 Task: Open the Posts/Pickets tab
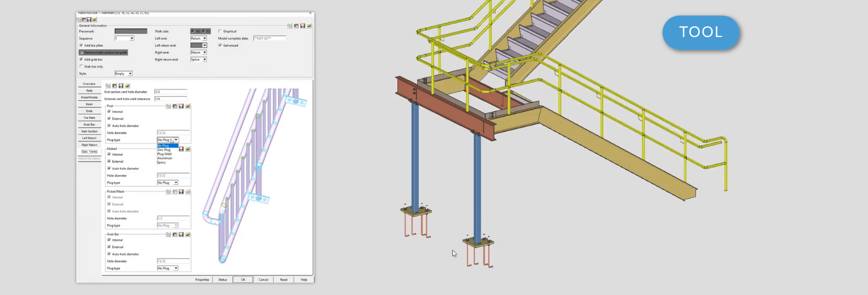89,97
